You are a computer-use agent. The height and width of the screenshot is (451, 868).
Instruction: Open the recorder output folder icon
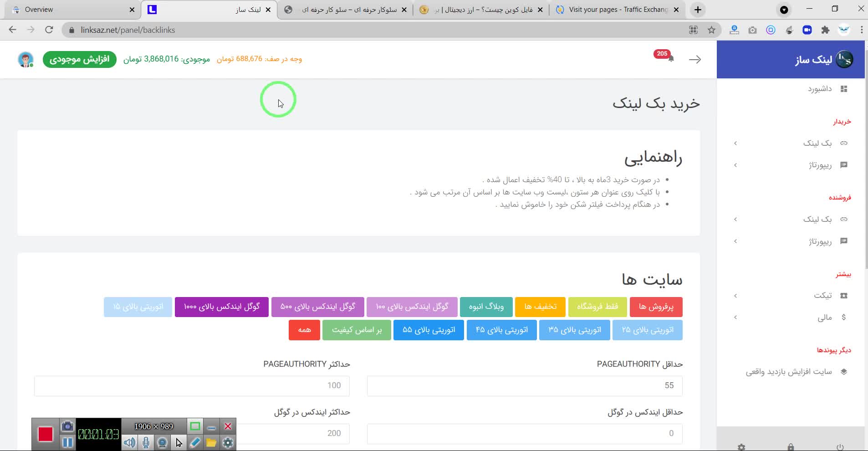(211, 442)
